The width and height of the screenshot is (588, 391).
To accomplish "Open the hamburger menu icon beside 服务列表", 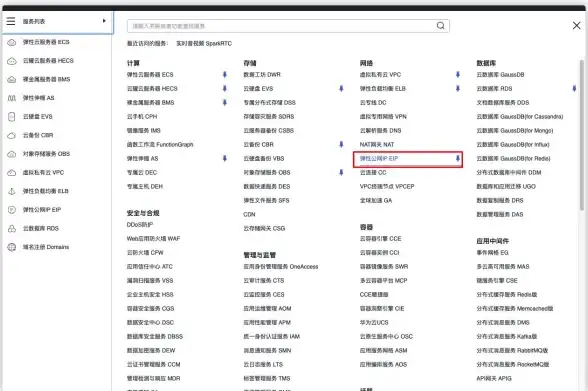I will click(x=11, y=21).
